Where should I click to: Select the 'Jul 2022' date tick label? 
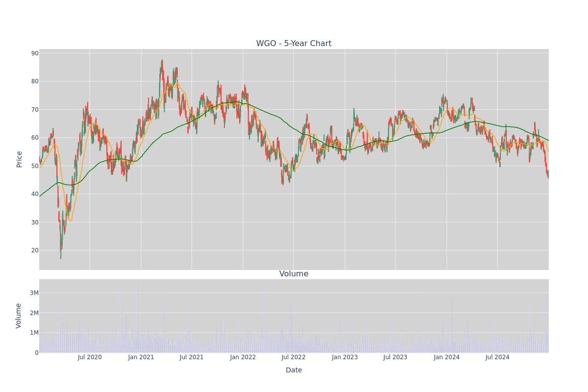click(294, 357)
